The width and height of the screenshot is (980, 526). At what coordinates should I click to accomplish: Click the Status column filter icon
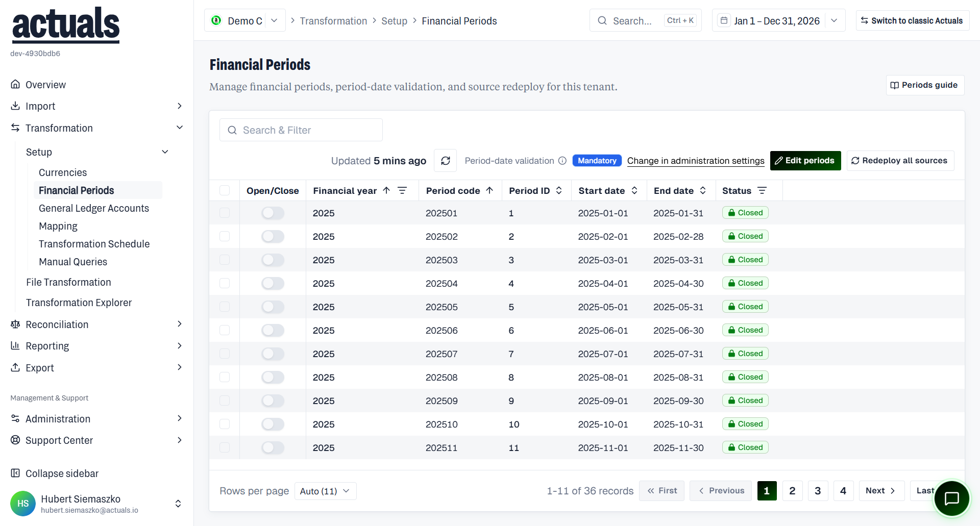point(762,190)
